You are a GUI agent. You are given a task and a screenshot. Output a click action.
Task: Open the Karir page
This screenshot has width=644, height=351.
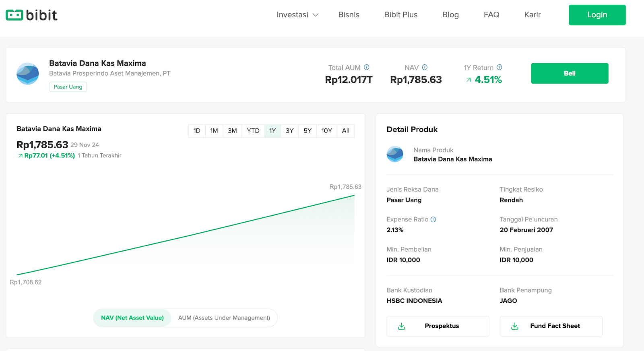532,15
